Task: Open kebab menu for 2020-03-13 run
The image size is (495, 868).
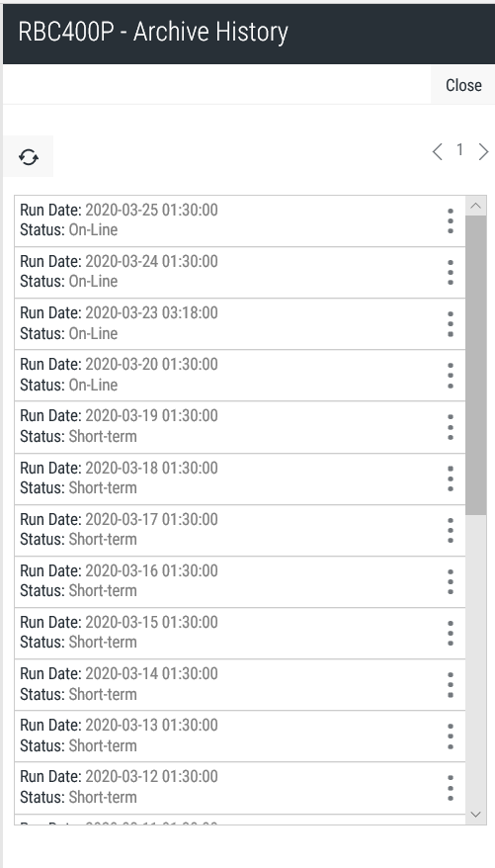Action: click(451, 737)
